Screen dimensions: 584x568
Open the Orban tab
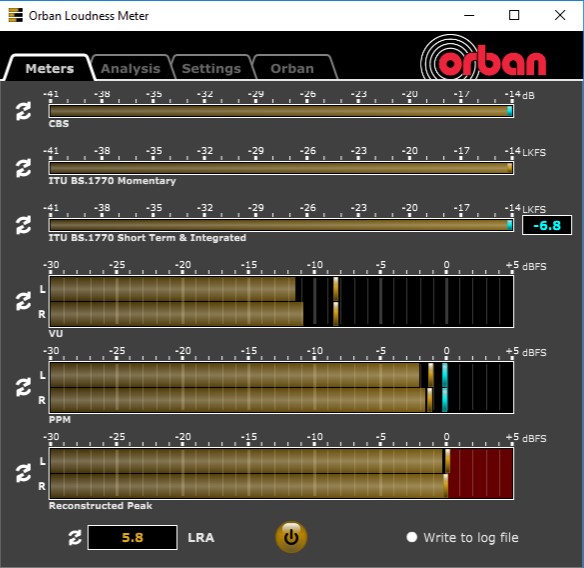click(292, 69)
